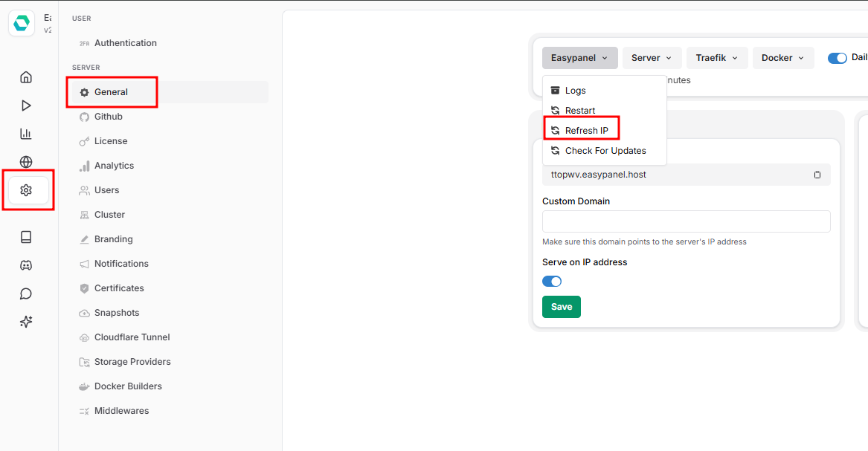The height and width of the screenshot is (451, 868).
Task: Collapse the Easypanel dropdown
Action: (x=579, y=57)
